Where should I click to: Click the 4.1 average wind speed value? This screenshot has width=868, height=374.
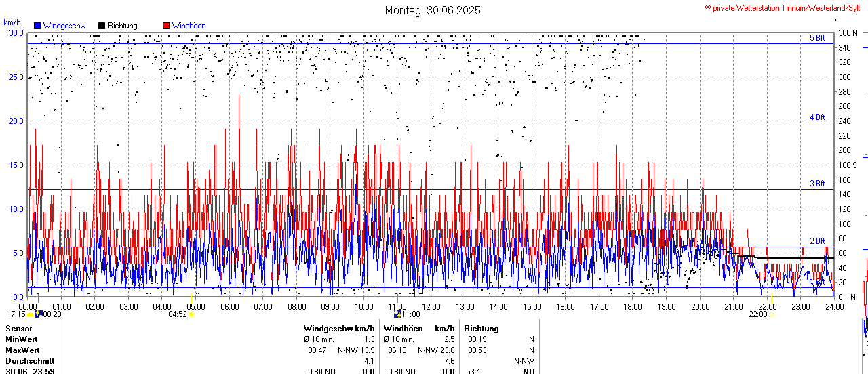(x=370, y=361)
